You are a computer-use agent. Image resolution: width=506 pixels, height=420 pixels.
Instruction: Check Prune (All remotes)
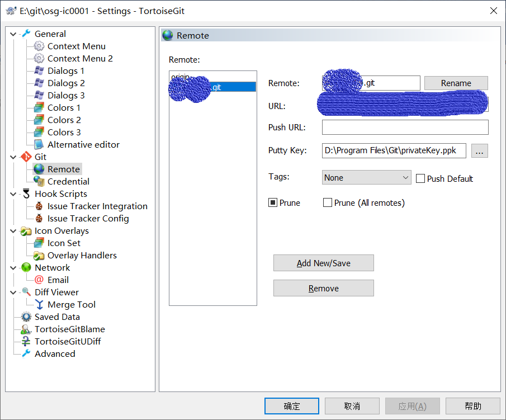click(327, 202)
